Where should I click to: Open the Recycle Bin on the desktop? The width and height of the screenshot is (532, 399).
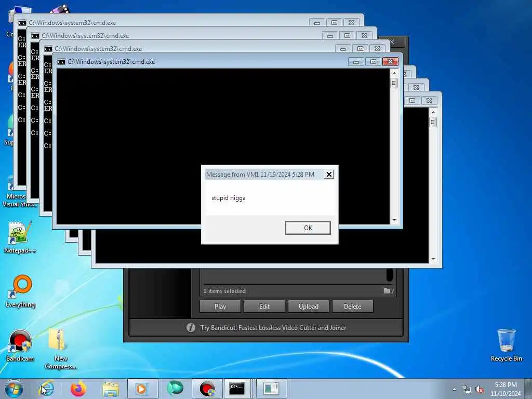[x=506, y=345]
